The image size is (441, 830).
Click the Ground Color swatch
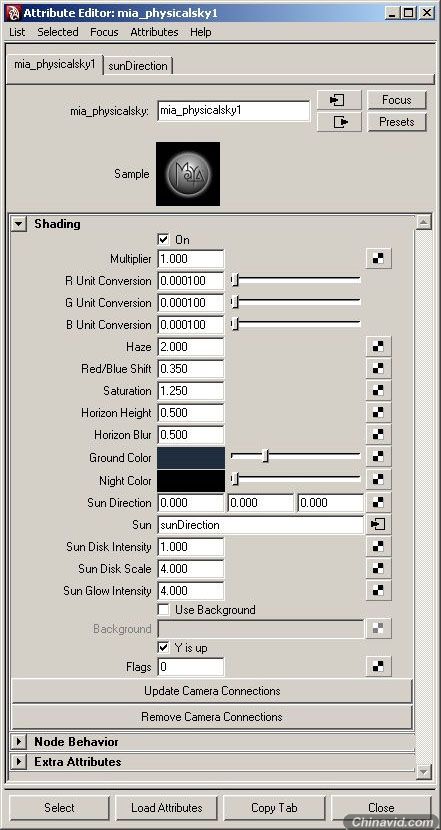191,457
